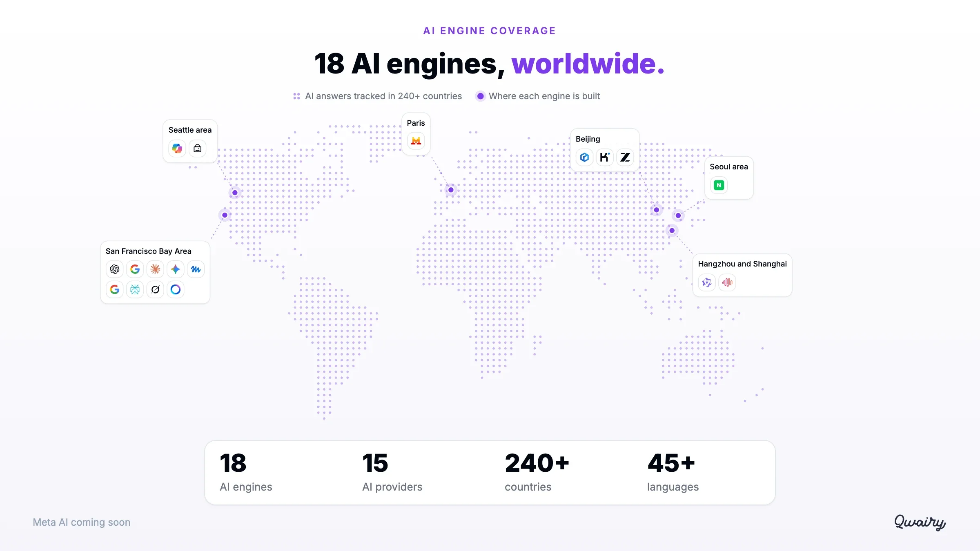This screenshot has height=551, width=980.
Task: Click the 'Hangzhou and Shanghai' label
Action: pyautogui.click(x=742, y=264)
